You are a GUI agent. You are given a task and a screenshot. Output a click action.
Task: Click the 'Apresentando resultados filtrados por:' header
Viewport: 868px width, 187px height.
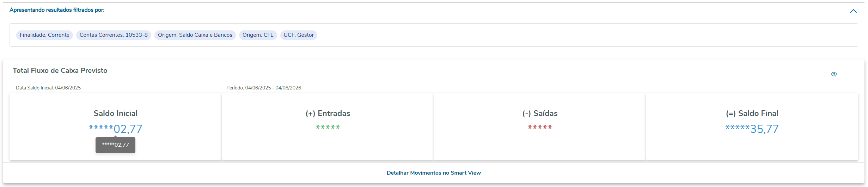pos(57,10)
